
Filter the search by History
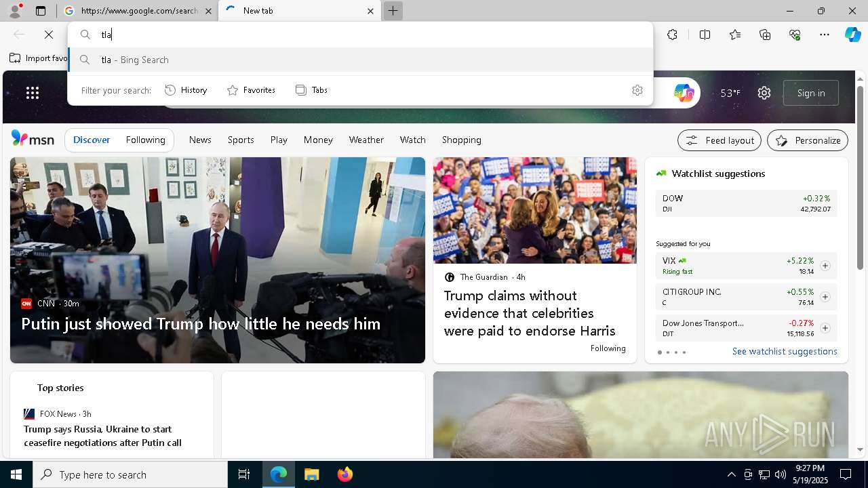[186, 90]
